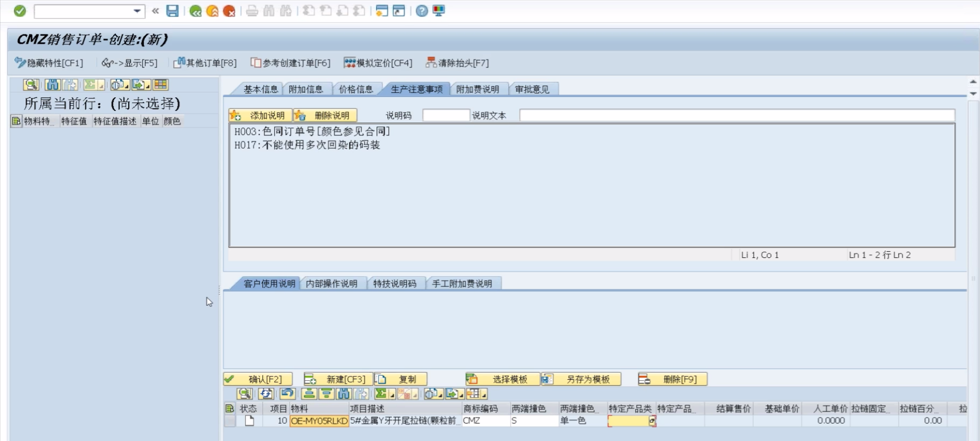Click the Previous Page icon
The image size is (980, 441).
tap(326, 11)
